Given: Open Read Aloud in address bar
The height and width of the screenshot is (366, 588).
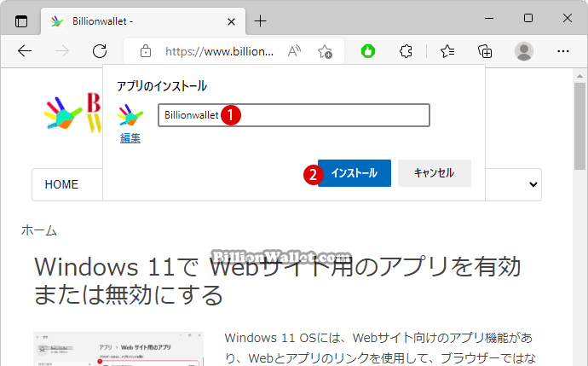Looking at the screenshot, I should [294, 51].
